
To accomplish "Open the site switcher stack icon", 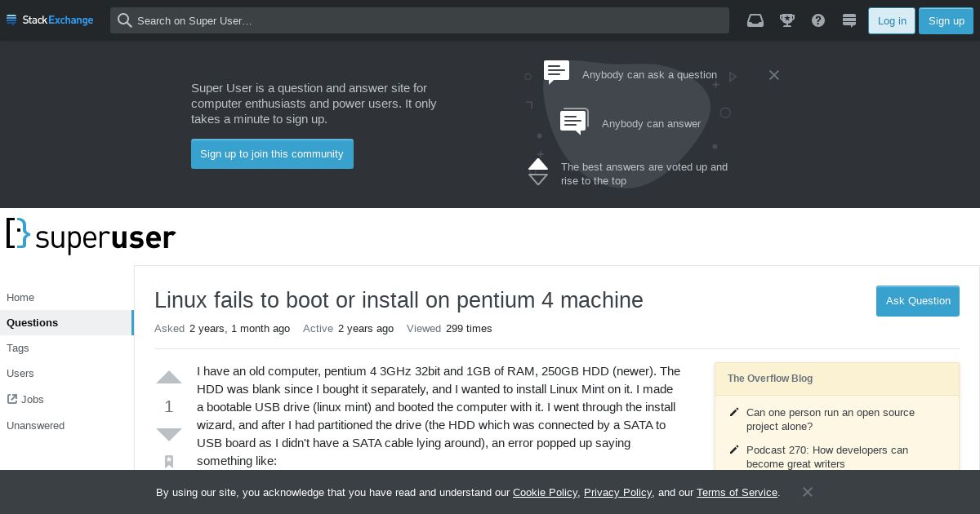I will (x=849, y=20).
